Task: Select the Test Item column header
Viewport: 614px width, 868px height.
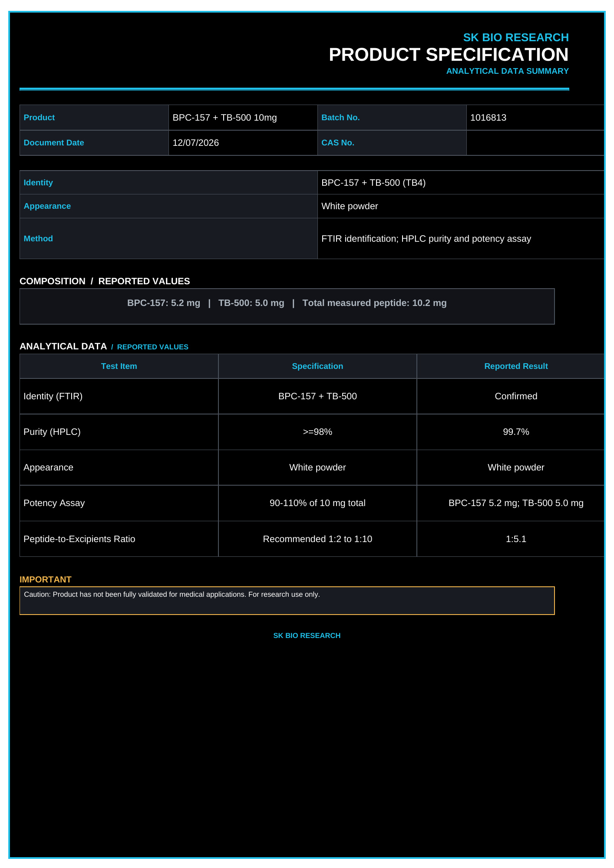Action: 119,366
